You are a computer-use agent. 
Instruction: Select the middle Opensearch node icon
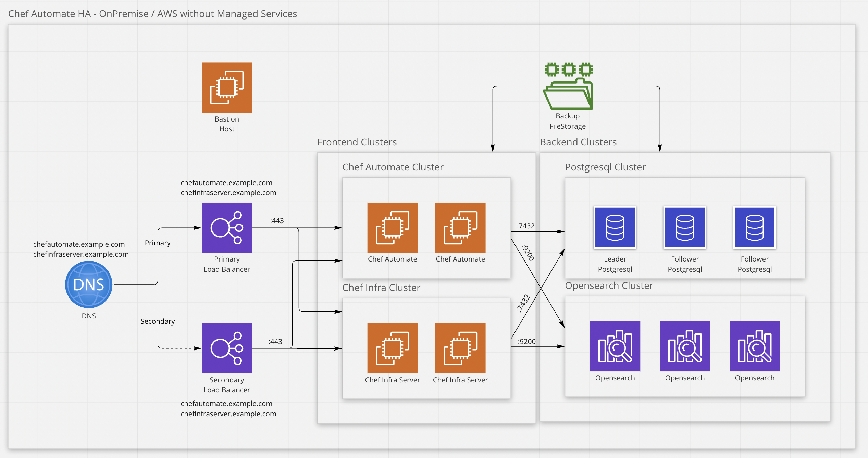tap(685, 346)
